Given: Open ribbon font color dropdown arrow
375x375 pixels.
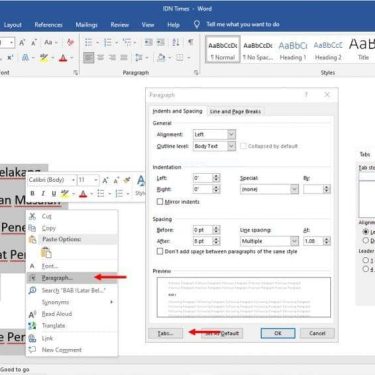Looking at the screenshot, I should click(x=72, y=58).
